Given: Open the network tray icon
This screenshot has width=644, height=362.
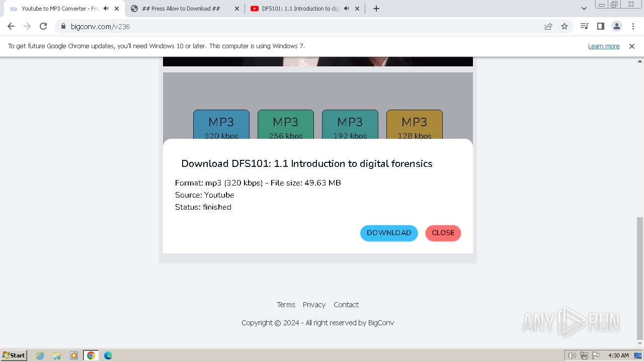Looking at the screenshot, I should pyautogui.click(x=584, y=355).
